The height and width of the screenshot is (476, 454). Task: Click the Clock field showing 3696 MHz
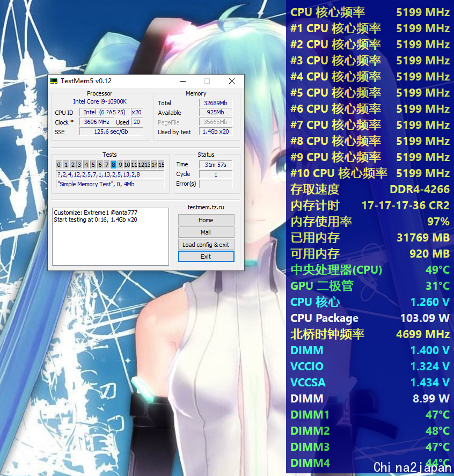point(97,122)
